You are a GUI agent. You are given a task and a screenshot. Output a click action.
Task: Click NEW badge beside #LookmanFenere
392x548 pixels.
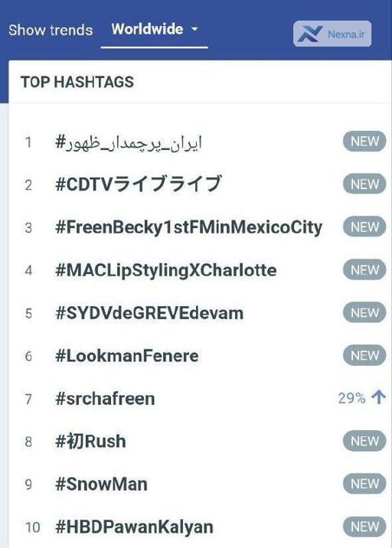click(x=364, y=355)
